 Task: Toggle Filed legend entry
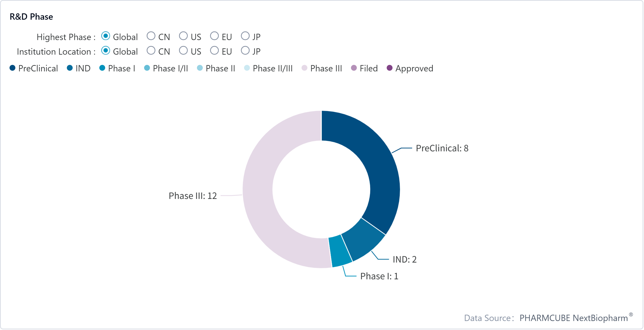point(354,68)
